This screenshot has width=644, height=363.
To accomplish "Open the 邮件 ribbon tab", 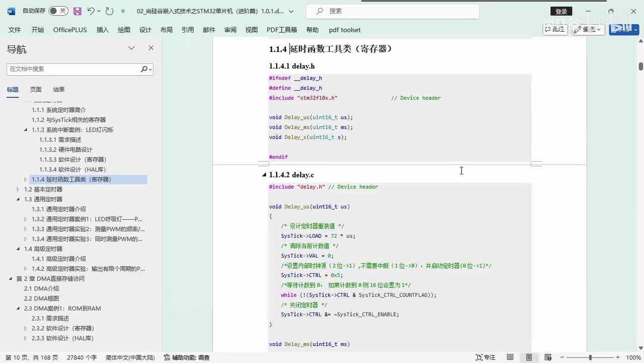I will (209, 30).
